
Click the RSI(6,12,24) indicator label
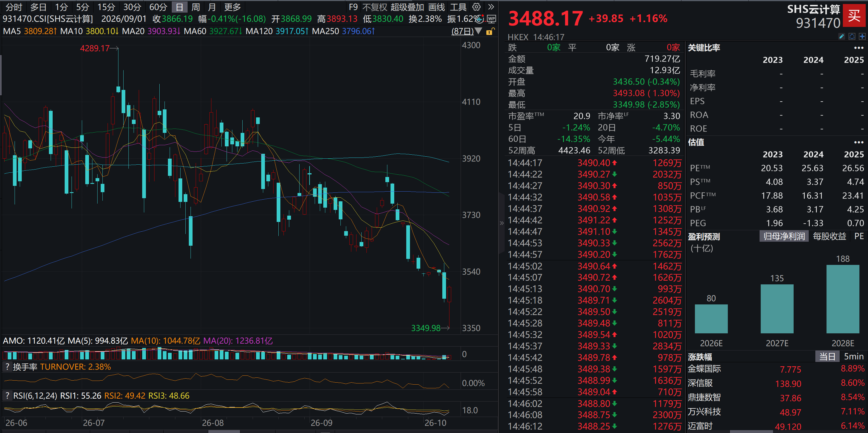coord(35,395)
